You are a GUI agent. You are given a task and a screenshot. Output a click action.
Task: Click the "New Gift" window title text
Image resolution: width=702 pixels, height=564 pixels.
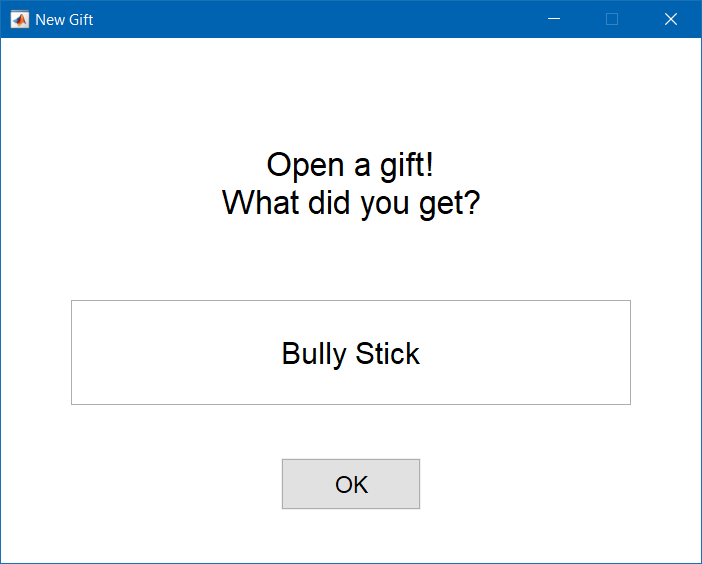pos(64,19)
